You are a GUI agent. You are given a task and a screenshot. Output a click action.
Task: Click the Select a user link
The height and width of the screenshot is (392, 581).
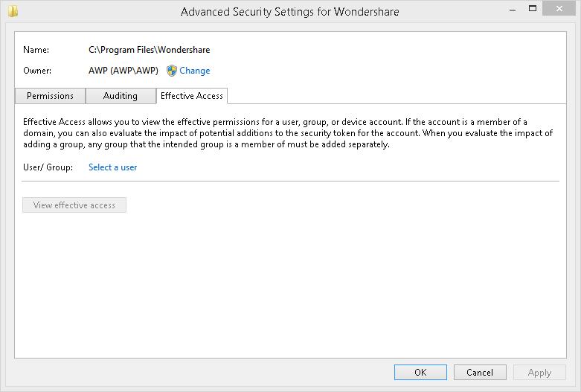113,167
